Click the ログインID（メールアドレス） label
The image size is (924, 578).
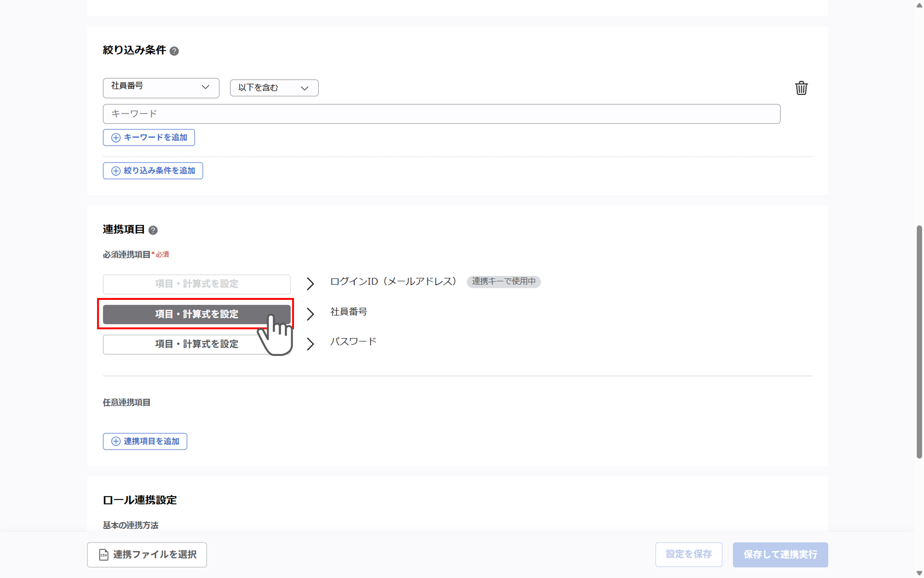click(x=394, y=282)
